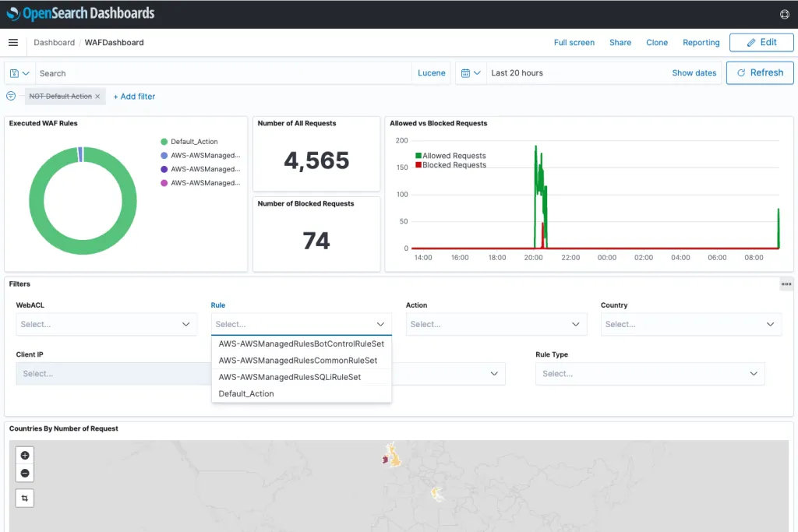Zoom in on the countries map
The width and height of the screenshot is (798, 532).
(x=24, y=454)
